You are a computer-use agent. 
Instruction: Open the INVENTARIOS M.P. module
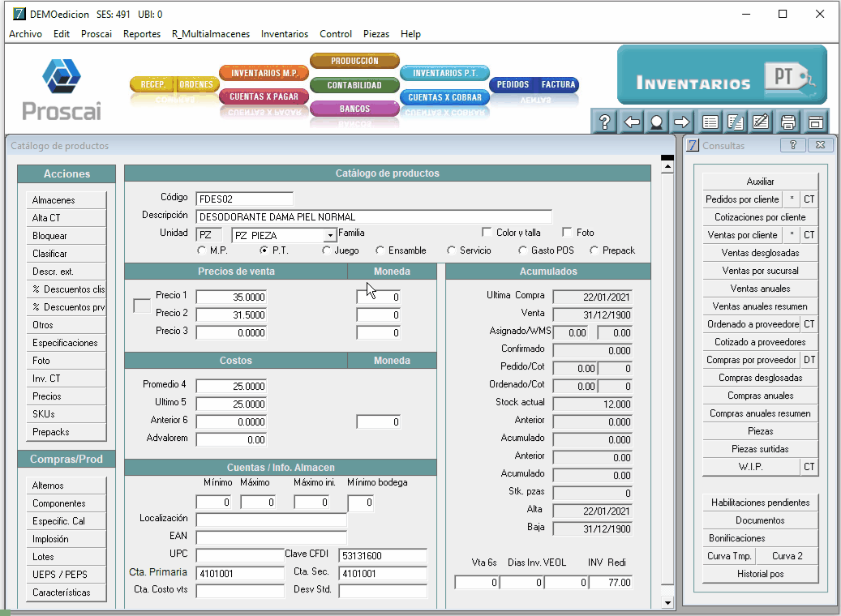[264, 73]
